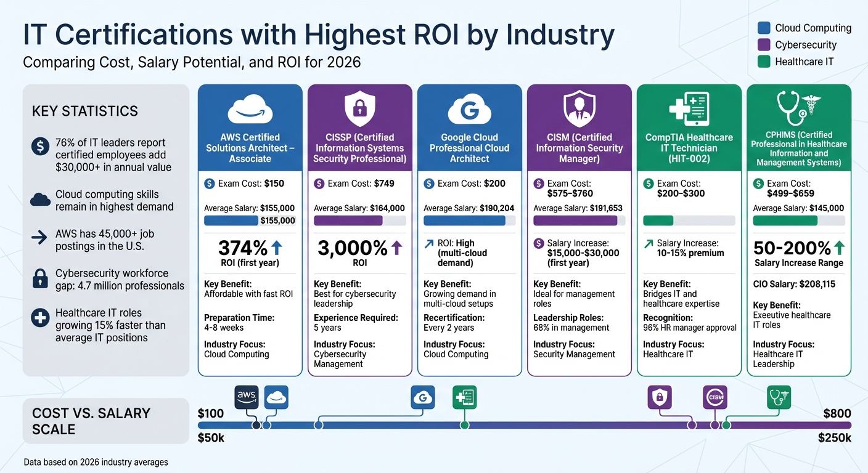868x473 pixels.
Task: Click the dollar icon next to Exam Cost $200
Action: pos(428,184)
